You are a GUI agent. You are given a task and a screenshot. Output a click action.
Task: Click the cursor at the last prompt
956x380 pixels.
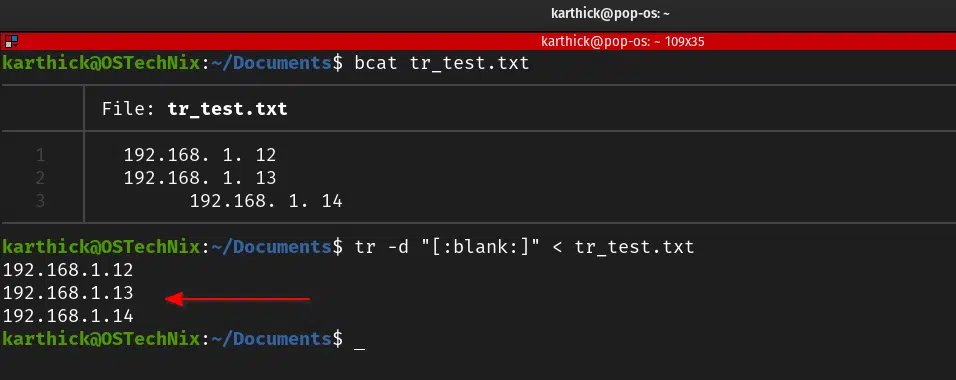(x=359, y=342)
